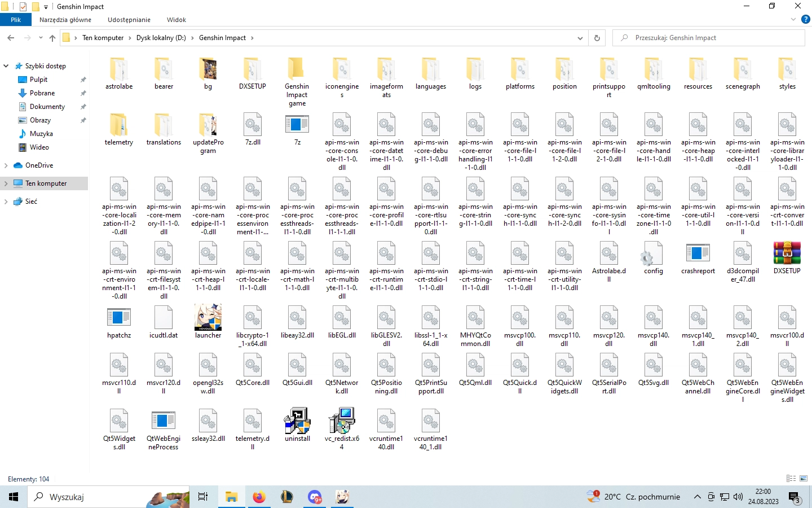Open the Widok tab
The height and width of the screenshot is (508, 812).
click(176, 20)
